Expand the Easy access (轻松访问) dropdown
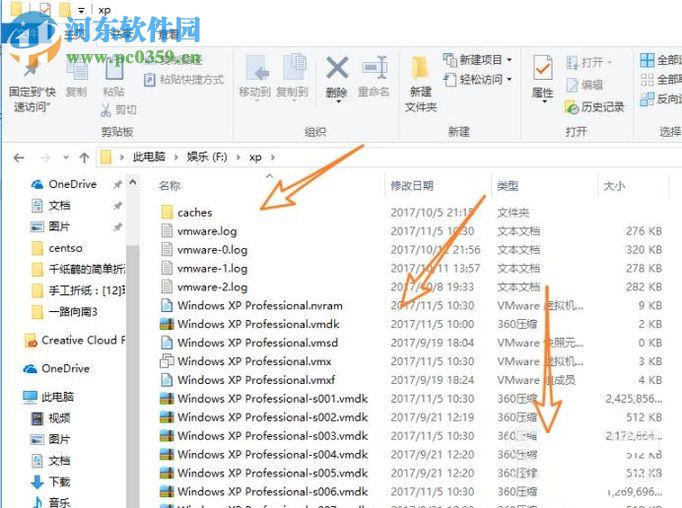This screenshot has height=508, width=682. pos(509,80)
